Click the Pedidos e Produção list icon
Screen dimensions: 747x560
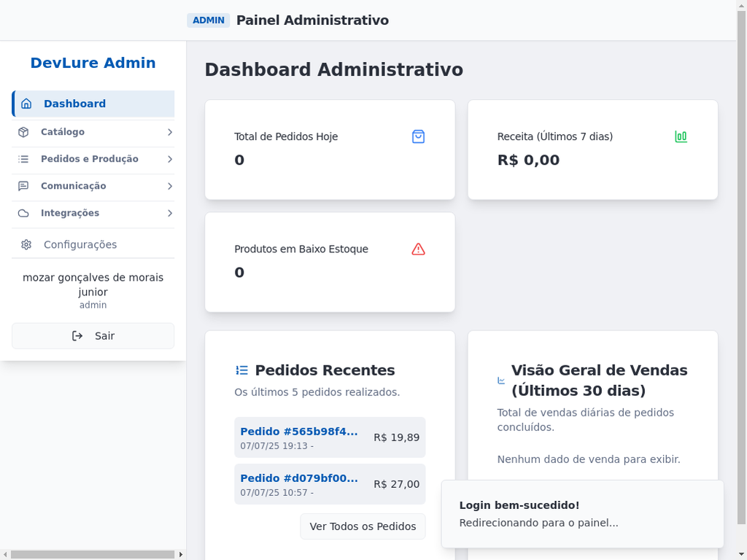point(23,159)
